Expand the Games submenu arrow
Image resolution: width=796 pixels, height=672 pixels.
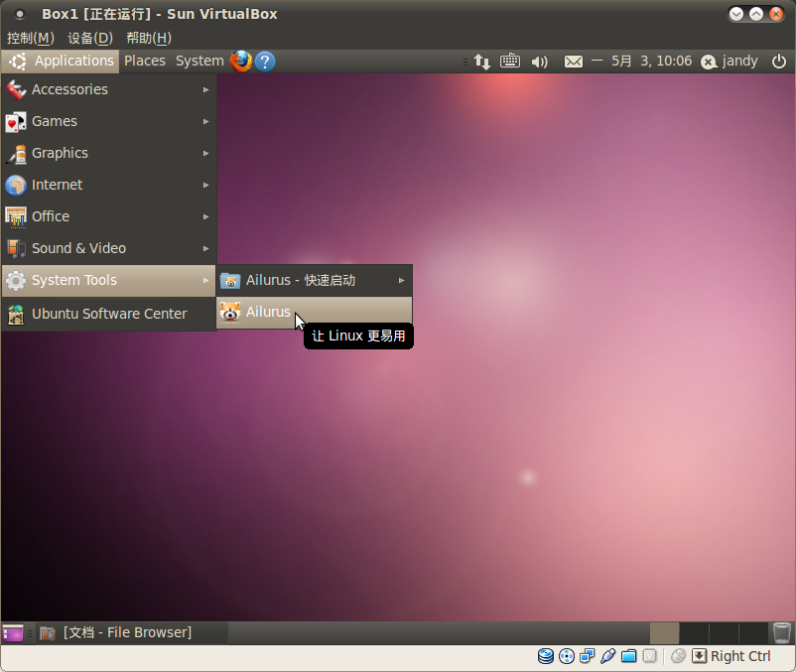pyautogui.click(x=206, y=122)
